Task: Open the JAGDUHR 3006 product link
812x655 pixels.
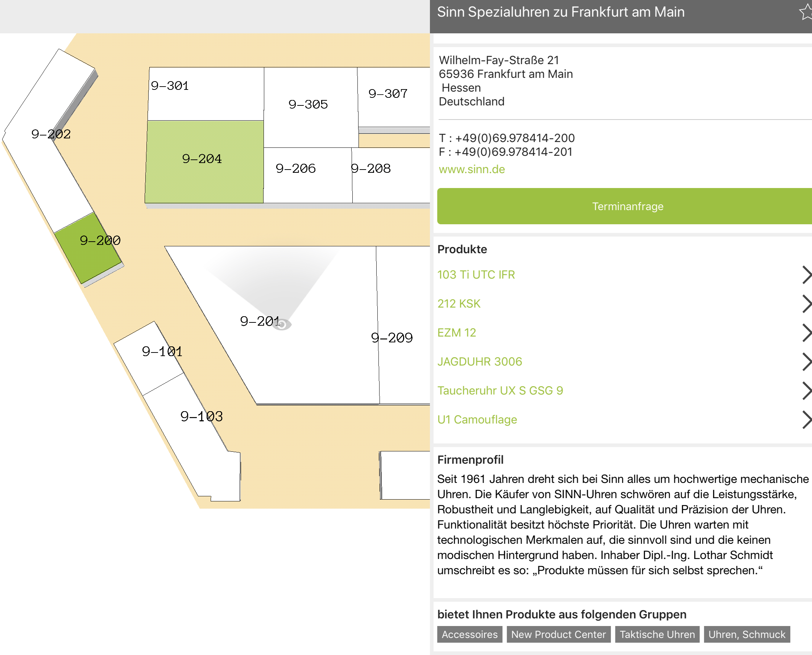Action: tap(480, 362)
